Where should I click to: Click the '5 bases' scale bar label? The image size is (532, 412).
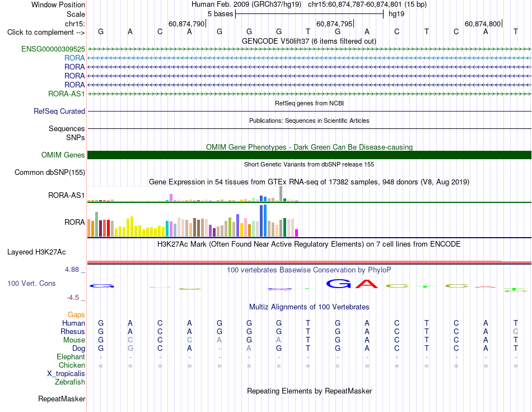[221, 14]
